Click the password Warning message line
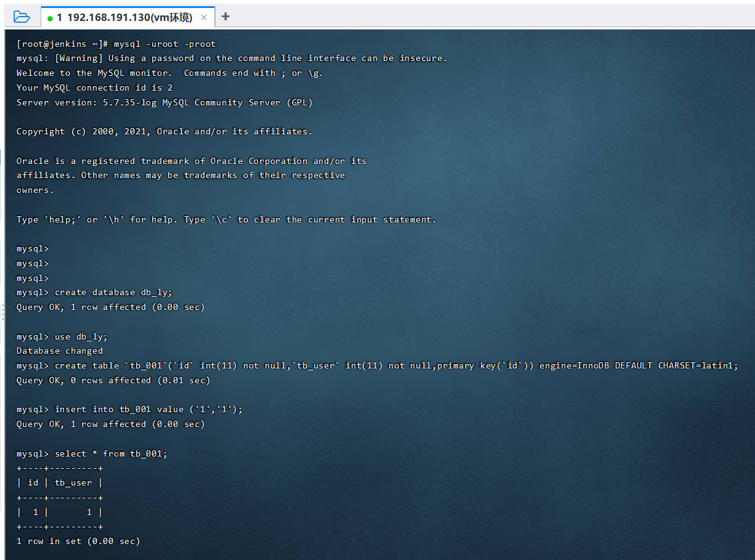Viewport: 755px width, 560px height. [x=232, y=59]
